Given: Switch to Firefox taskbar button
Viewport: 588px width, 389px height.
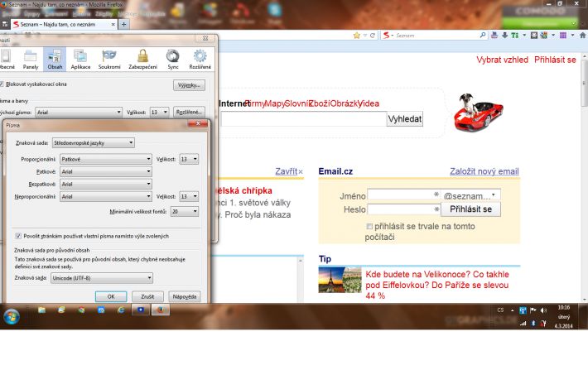Looking at the screenshot, I should 161,310.
